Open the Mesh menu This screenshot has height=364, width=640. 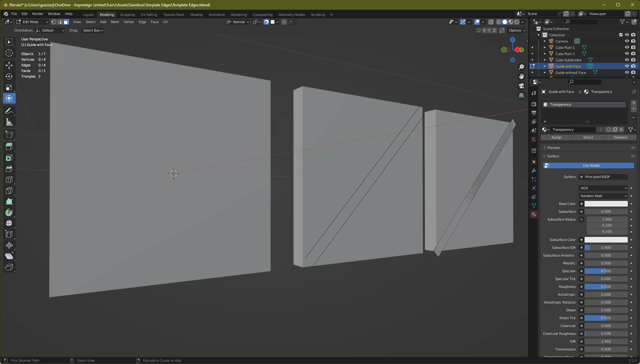pyautogui.click(x=115, y=22)
